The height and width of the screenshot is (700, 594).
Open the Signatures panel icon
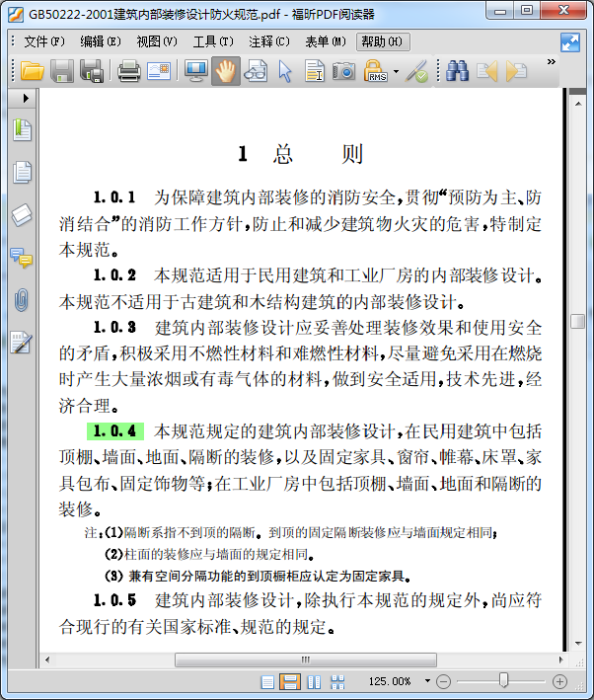click(x=22, y=343)
